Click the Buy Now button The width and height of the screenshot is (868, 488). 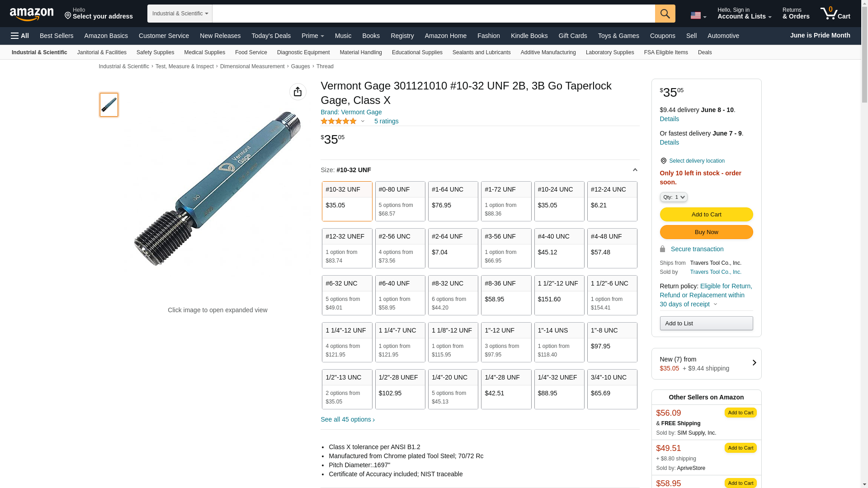(706, 232)
